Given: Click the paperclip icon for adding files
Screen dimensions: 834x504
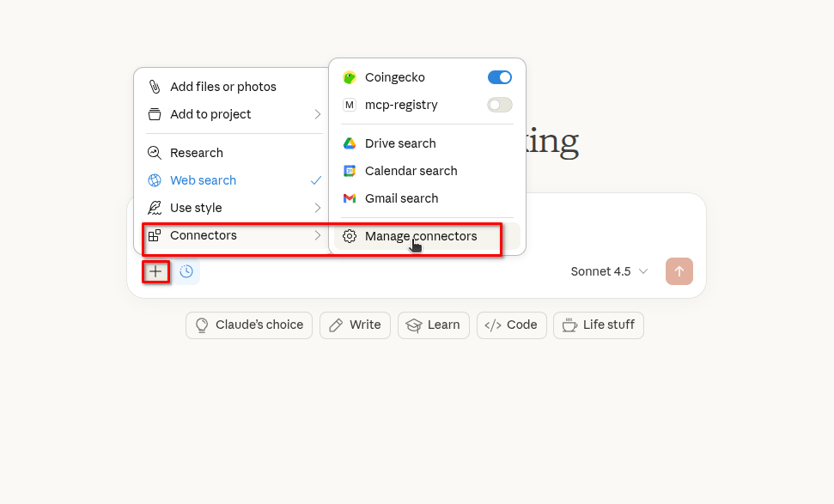Looking at the screenshot, I should click(155, 87).
